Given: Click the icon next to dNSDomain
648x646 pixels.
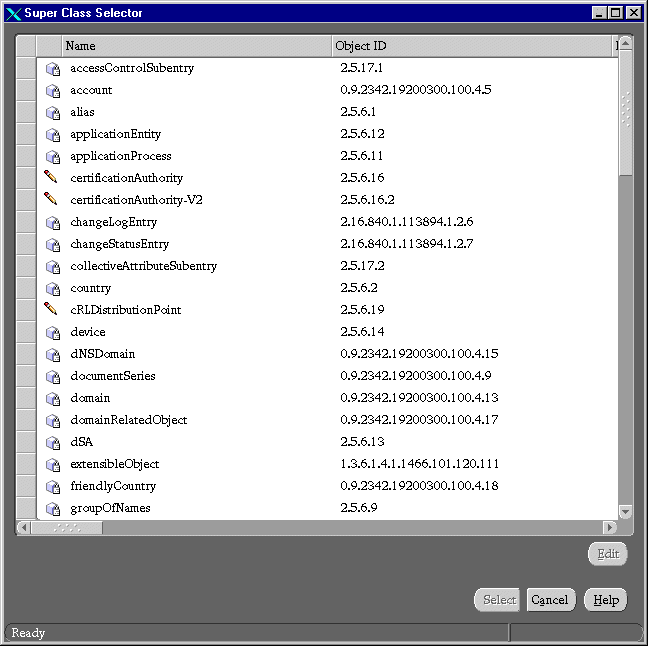Looking at the screenshot, I should (53, 354).
